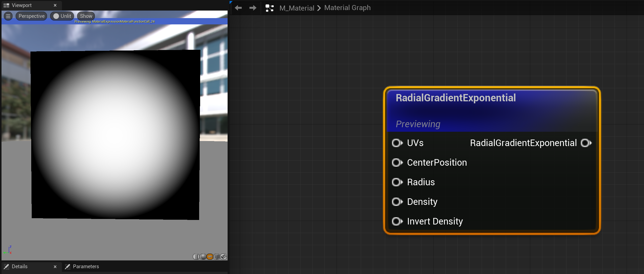Switch preview mesh to cylinder primitive
The image size is (644, 274).
[196, 257]
